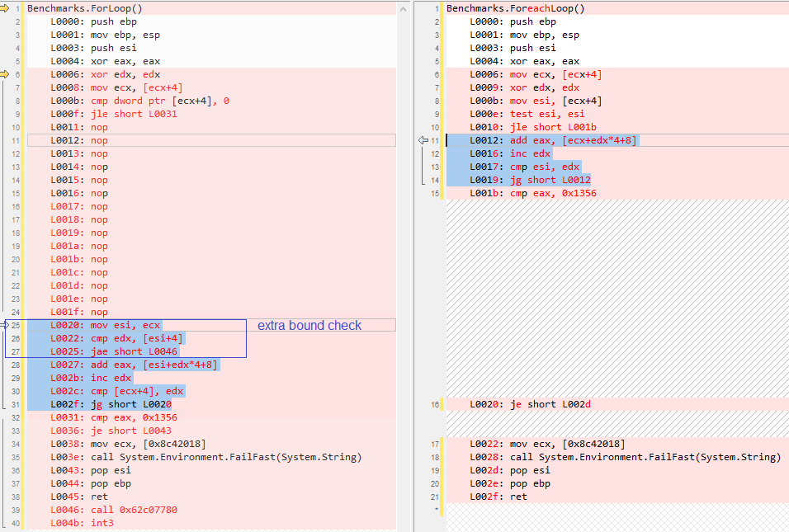Click the 'L0012: nop' line in left pane

[x=79, y=140]
